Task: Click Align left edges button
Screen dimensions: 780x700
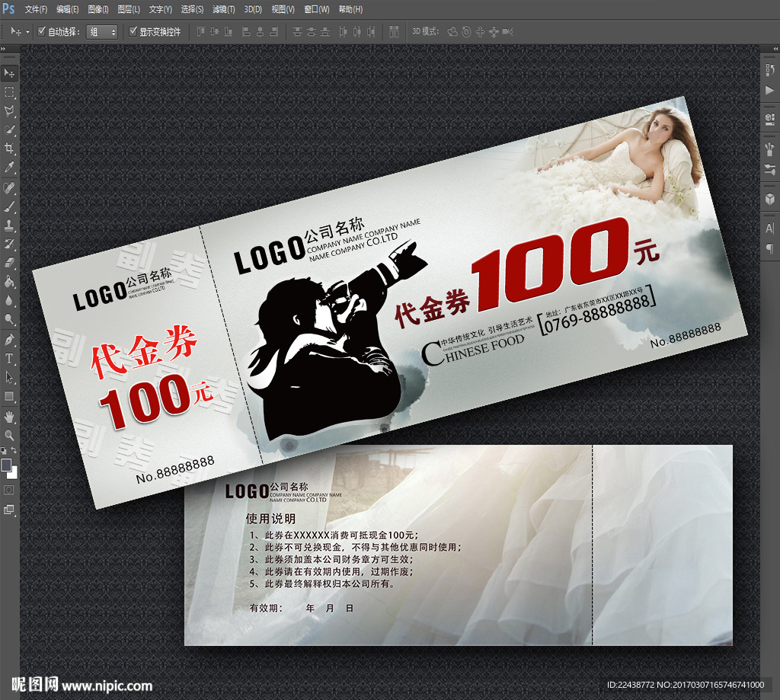Action: (x=246, y=32)
